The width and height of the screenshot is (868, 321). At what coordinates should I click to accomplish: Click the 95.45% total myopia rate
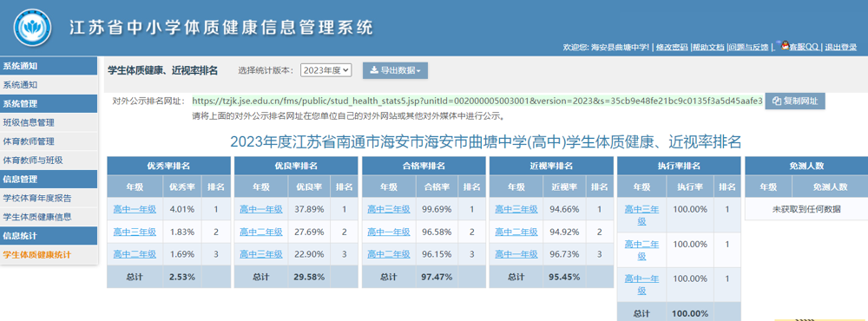pyautogui.click(x=565, y=277)
